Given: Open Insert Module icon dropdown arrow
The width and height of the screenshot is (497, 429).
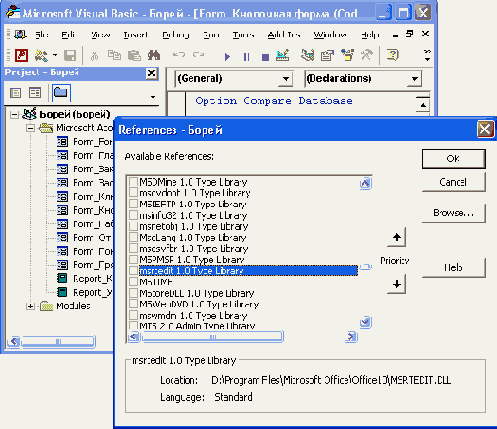Looking at the screenshot, I should [55, 55].
